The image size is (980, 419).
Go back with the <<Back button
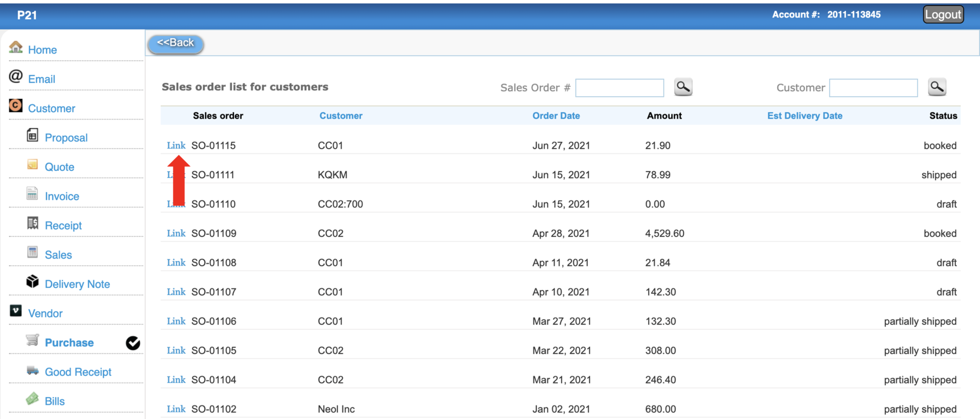point(176,44)
